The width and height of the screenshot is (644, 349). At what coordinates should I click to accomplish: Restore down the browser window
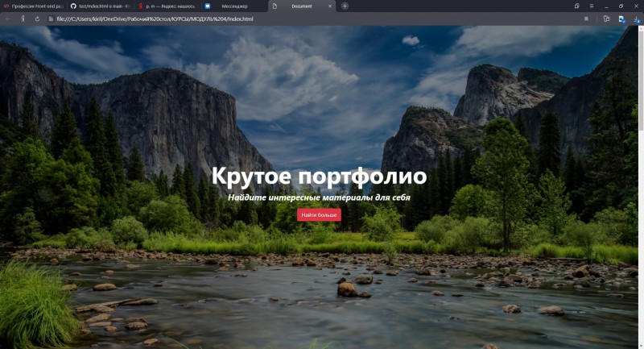point(621,6)
